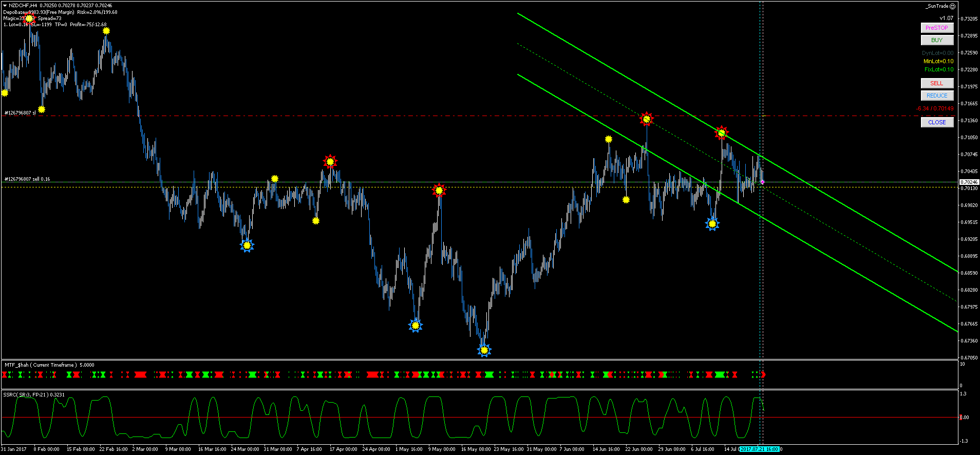The image size is (980, 455).
Task: Click the 0.73205 price scale label
Action: click(x=969, y=18)
